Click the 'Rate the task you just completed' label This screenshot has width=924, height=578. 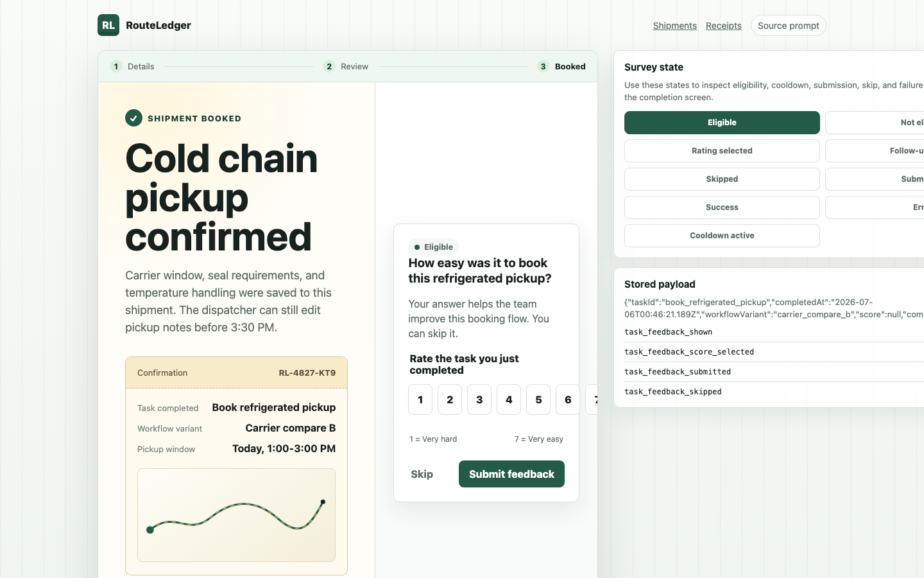point(464,364)
